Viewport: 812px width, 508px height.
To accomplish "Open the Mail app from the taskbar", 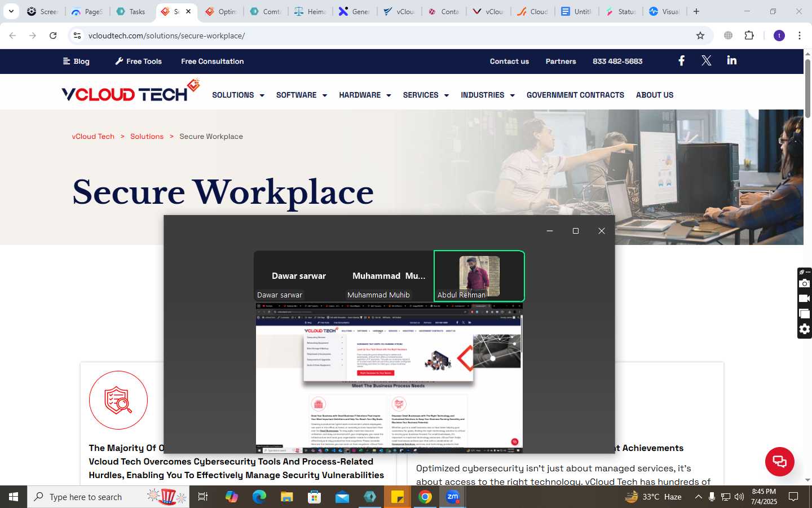I will pos(342,497).
